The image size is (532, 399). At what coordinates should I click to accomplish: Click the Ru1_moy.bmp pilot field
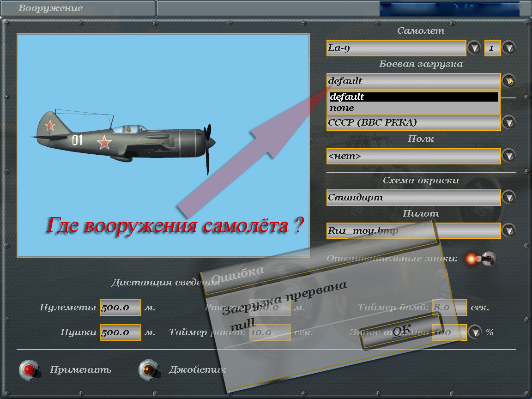(414, 231)
